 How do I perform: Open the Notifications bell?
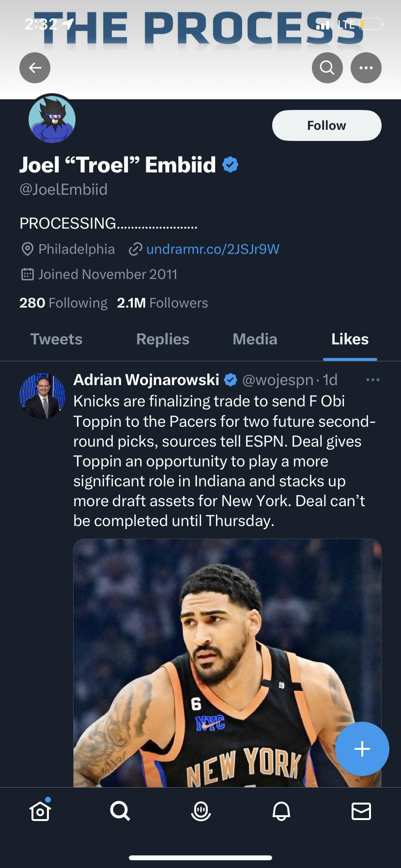pos(281,811)
